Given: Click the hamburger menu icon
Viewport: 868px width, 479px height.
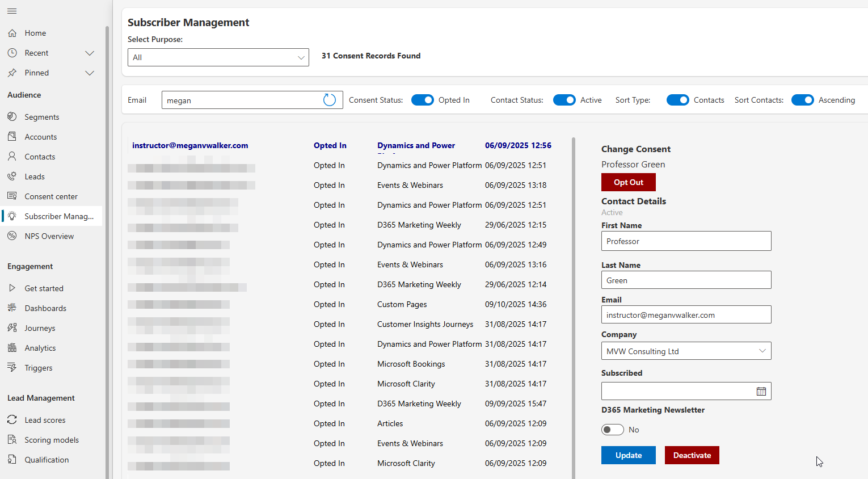Looking at the screenshot, I should tap(12, 11).
